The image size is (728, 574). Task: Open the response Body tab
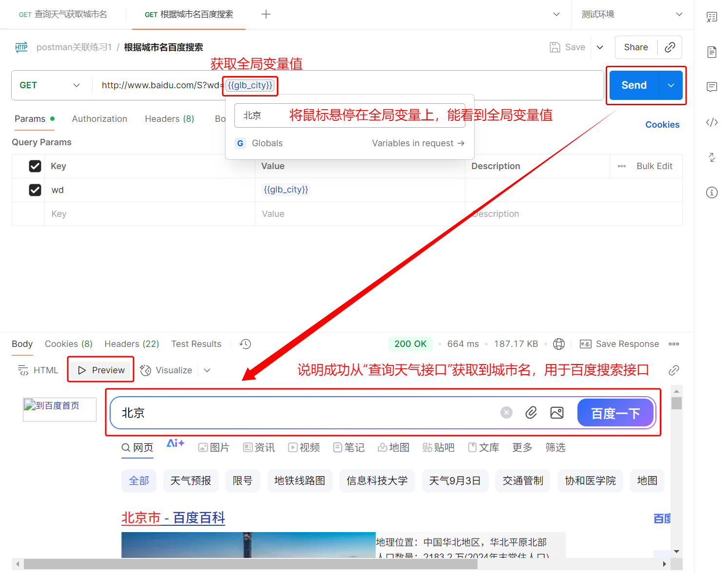coord(22,344)
